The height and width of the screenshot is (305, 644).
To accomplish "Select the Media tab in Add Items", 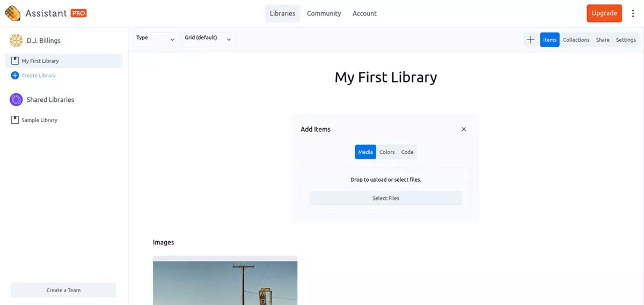I will point(365,152).
